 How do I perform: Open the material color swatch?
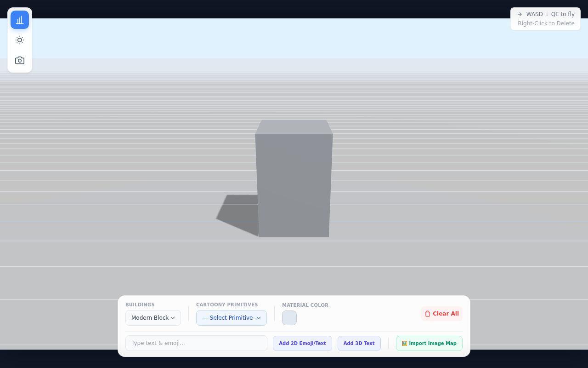289,318
